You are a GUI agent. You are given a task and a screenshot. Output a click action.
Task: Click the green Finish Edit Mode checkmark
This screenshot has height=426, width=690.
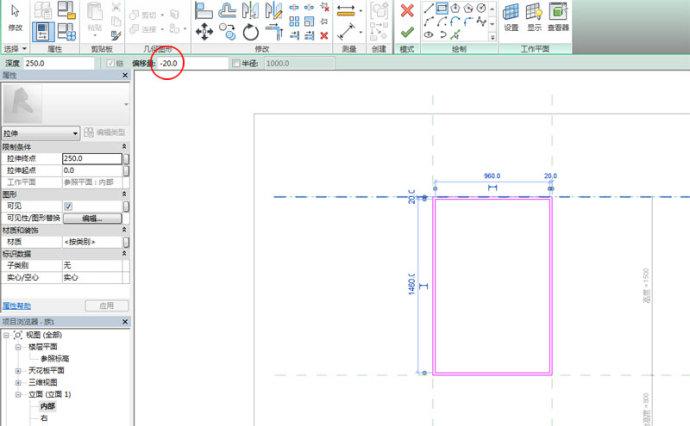(x=407, y=33)
